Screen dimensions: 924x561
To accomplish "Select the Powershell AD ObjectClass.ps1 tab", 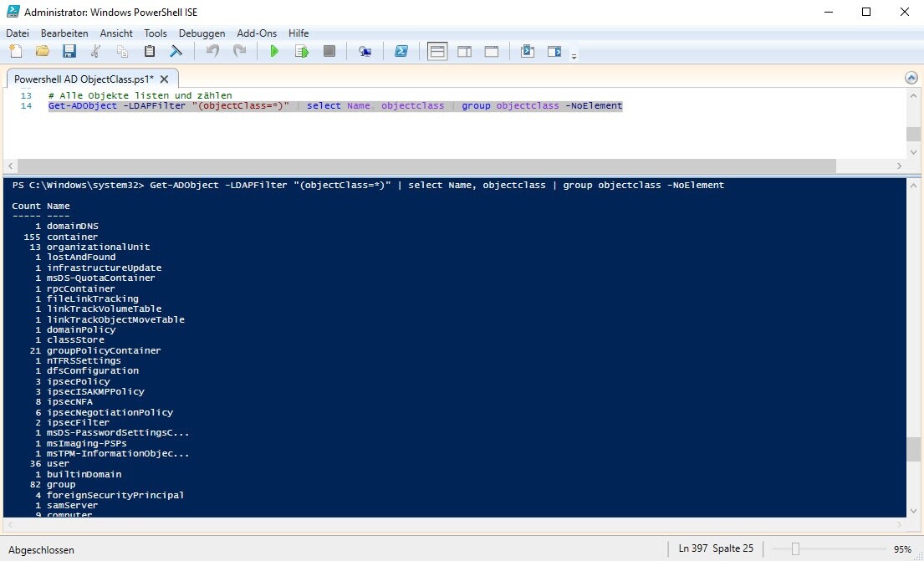I will coord(84,79).
